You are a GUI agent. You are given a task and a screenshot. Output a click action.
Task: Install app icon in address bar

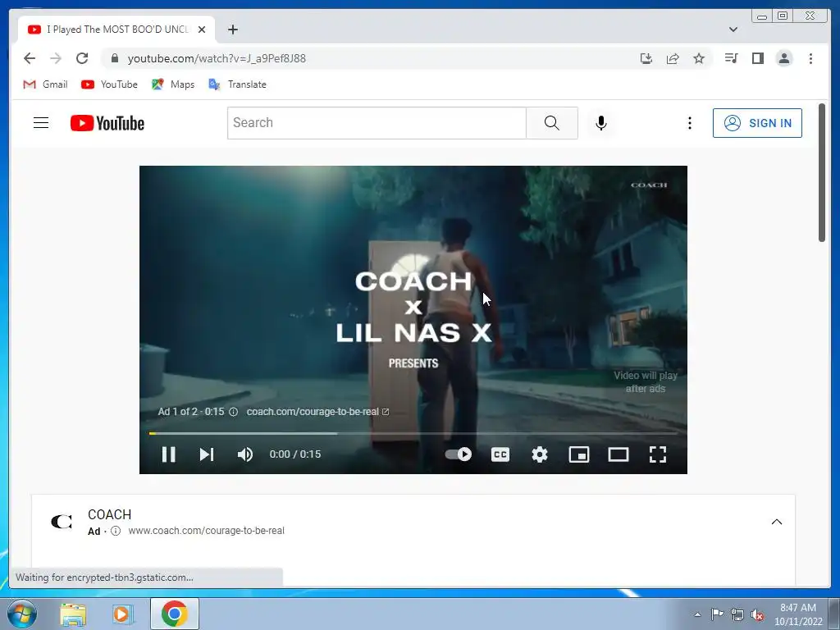tap(646, 58)
